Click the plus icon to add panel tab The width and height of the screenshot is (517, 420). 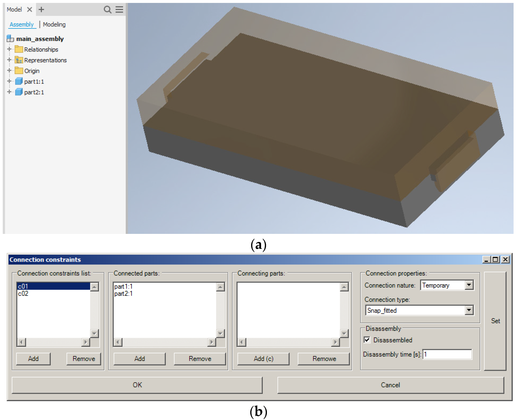(x=41, y=10)
